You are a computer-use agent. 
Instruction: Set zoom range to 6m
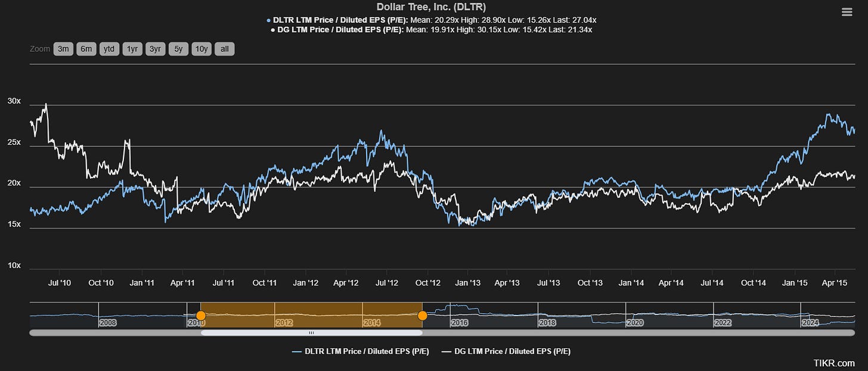(x=86, y=49)
